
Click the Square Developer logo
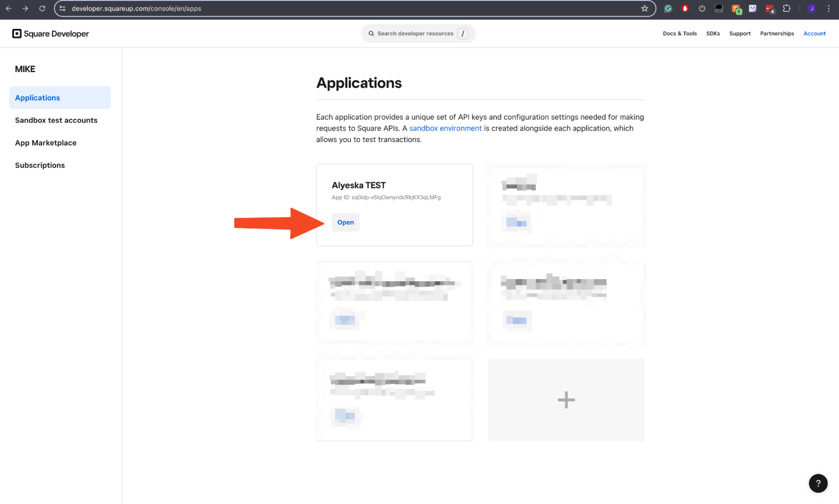(50, 33)
